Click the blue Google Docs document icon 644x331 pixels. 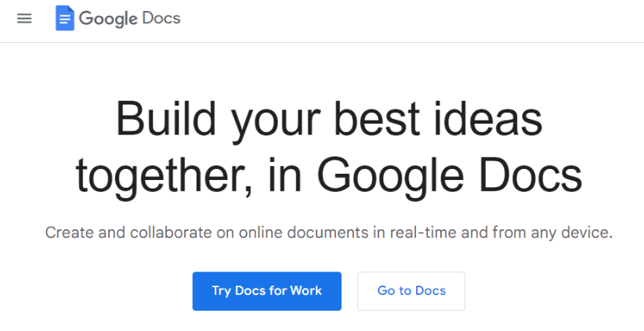(x=65, y=19)
